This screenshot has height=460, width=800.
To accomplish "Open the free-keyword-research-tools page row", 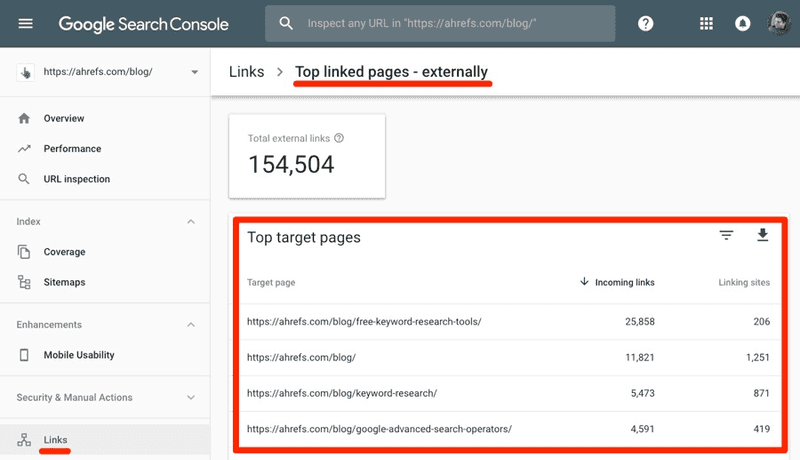I will (x=364, y=321).
